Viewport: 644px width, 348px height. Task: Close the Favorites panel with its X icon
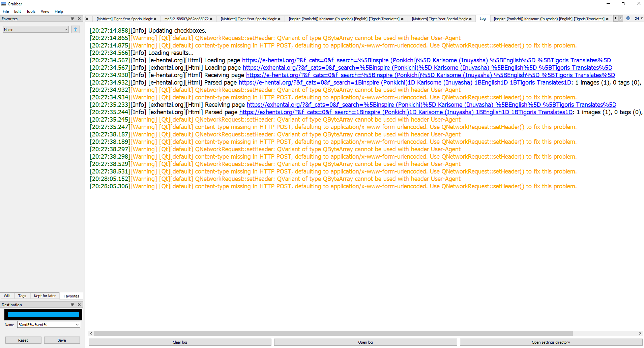point(79,19)
